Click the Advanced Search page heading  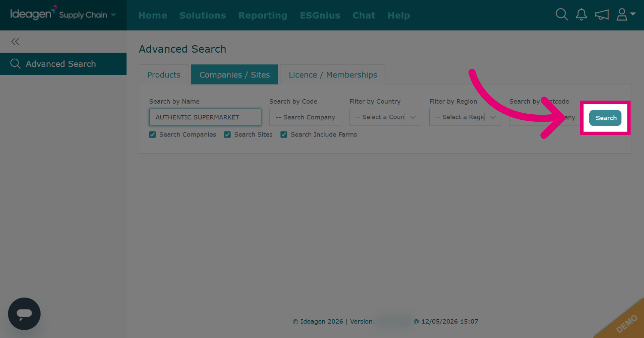(x=182, y=49)
